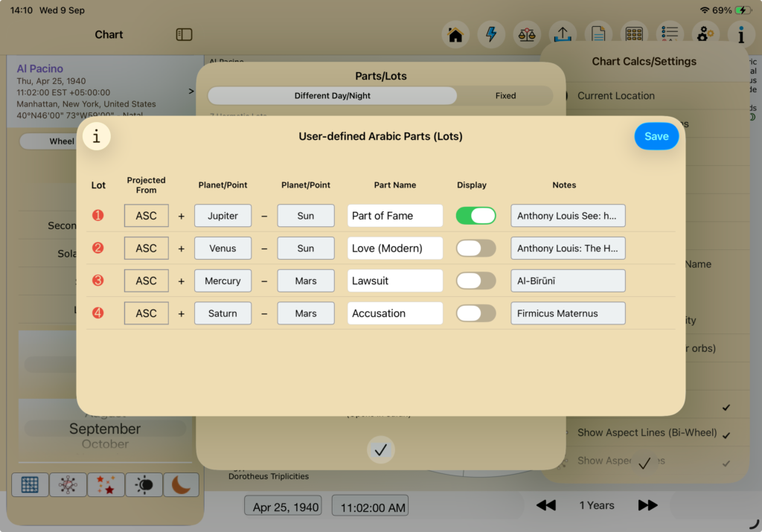Disable display of Part of Fame
The height and width of the screenshot is (532, 762).
point(476,216)
